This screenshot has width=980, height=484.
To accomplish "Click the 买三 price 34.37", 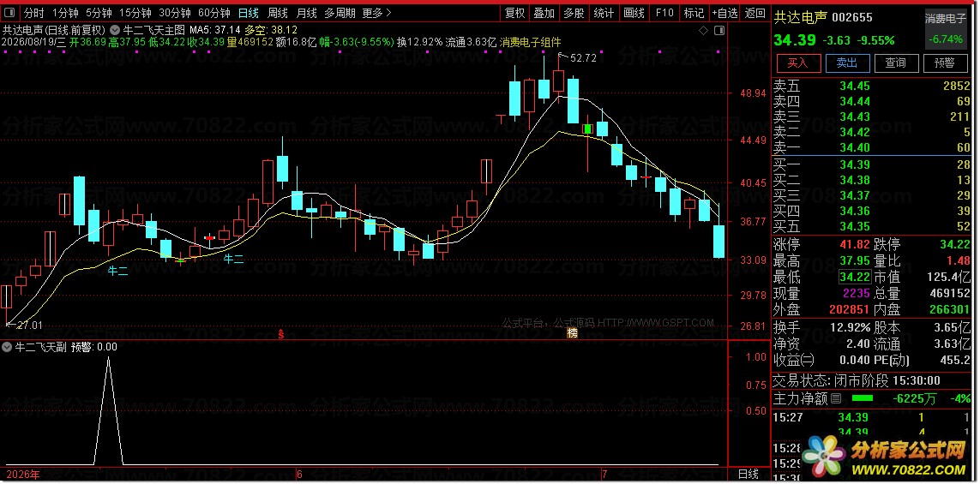I will [x=854, y=195].
